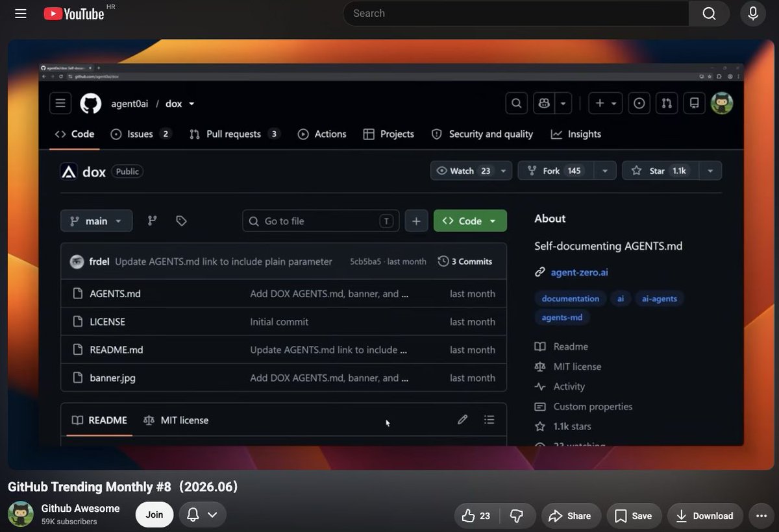Open the agent-zero.ai website link
The image size is (779, 532).
click(579, 272)
